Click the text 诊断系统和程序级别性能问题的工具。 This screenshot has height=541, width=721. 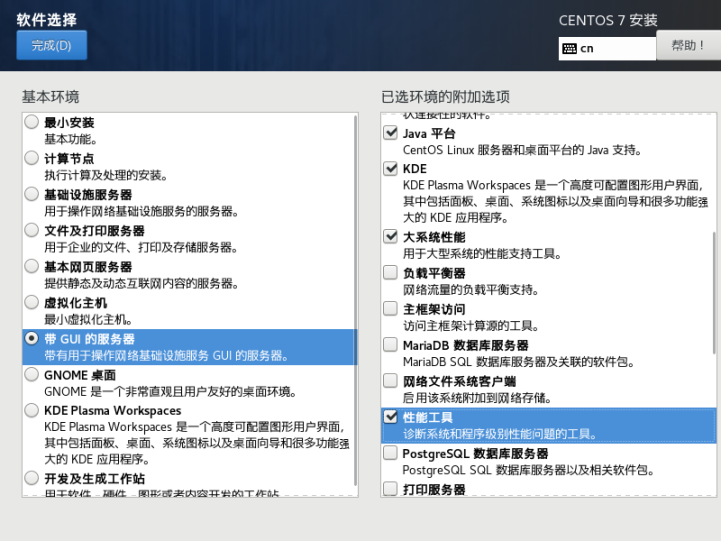500,434
